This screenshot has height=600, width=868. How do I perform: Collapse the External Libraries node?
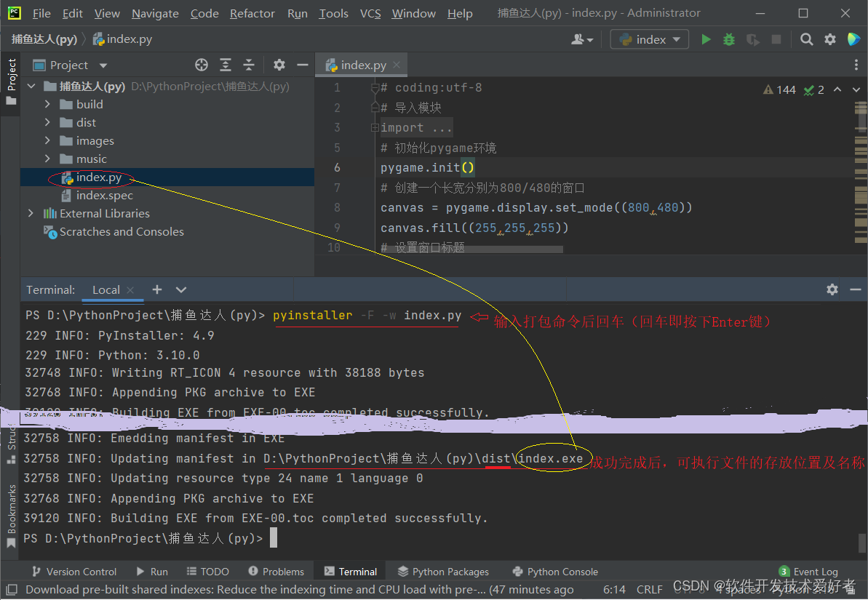[31, 213]
